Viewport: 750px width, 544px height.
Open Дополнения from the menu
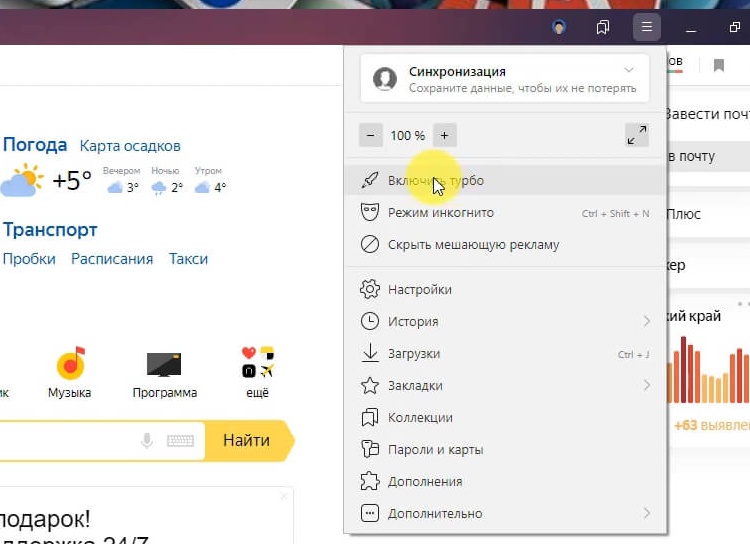pos(505,482)
